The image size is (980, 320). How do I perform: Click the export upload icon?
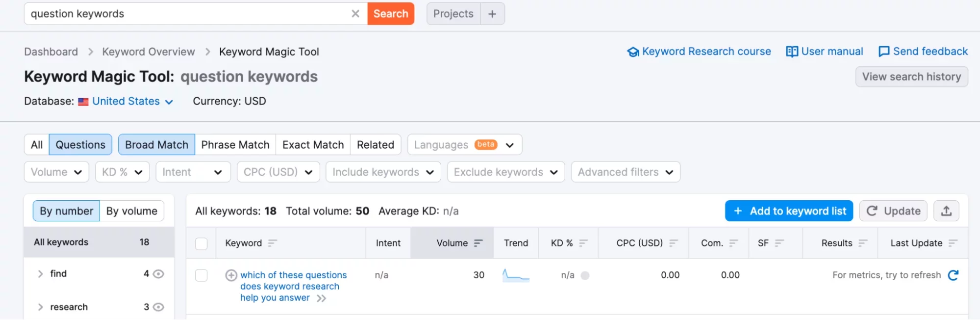946,211
